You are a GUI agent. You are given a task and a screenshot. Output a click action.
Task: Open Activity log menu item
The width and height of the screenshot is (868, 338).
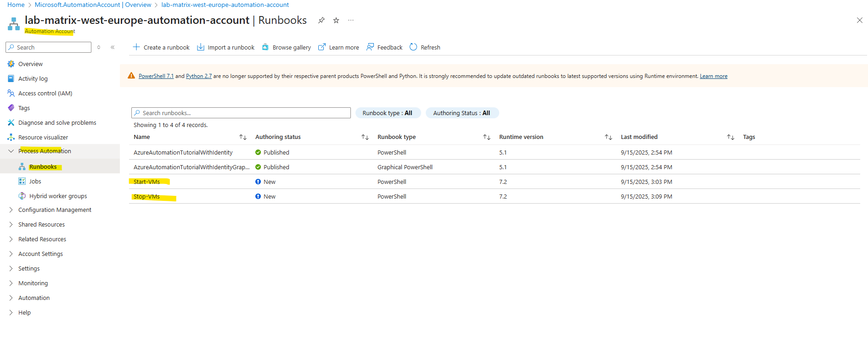33,78
